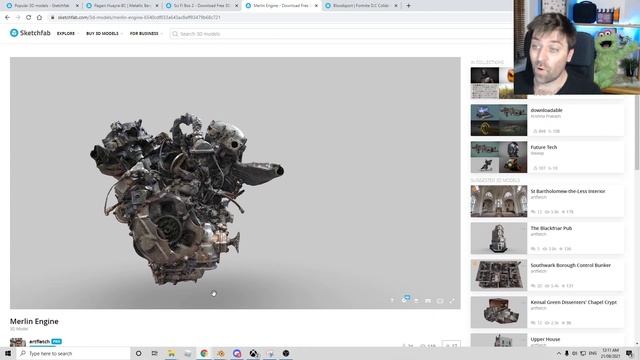Viewport: 640px width, 360px height.
Task: Reload the current page
Action: click(x=29, y=18)
